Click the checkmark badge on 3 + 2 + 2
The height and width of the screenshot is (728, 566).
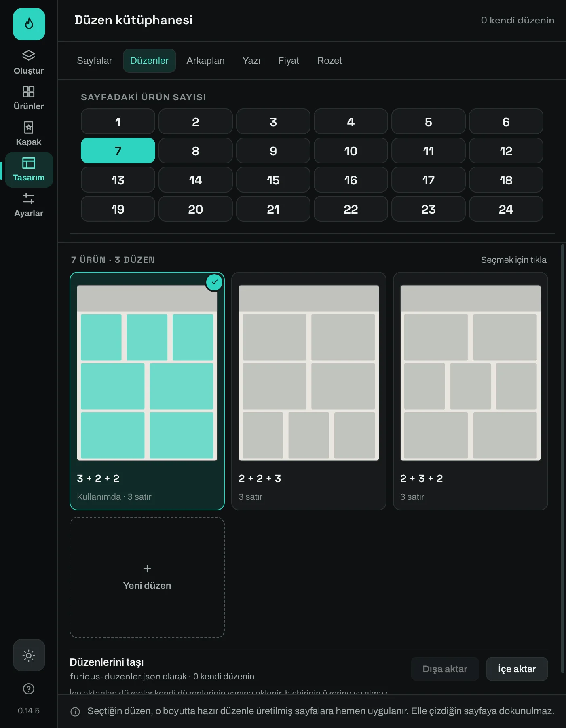pyautogui.click(x=214, y=282)
